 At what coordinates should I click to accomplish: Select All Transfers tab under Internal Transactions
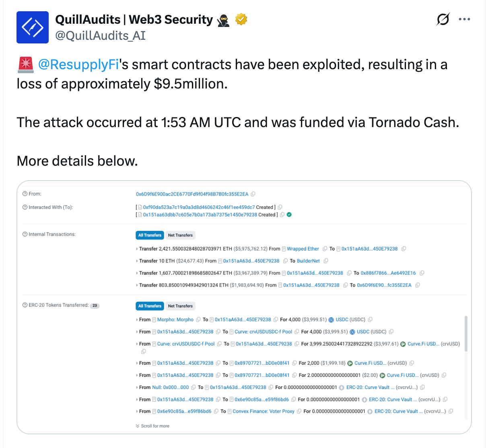coord(150,235)
